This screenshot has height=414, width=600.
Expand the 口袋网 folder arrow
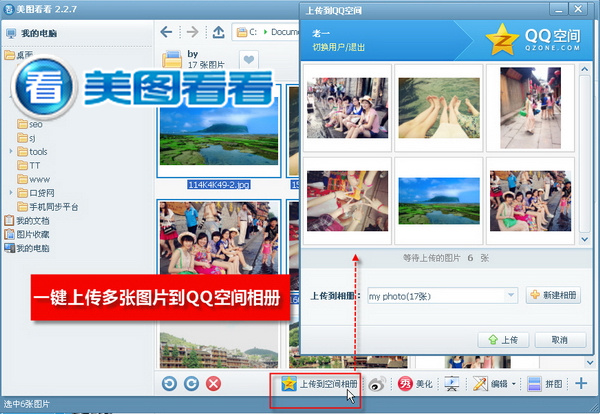(11, 192)
